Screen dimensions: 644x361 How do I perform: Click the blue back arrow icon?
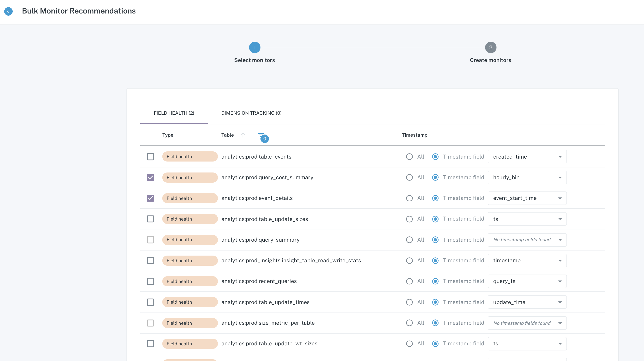pos(8,11)
